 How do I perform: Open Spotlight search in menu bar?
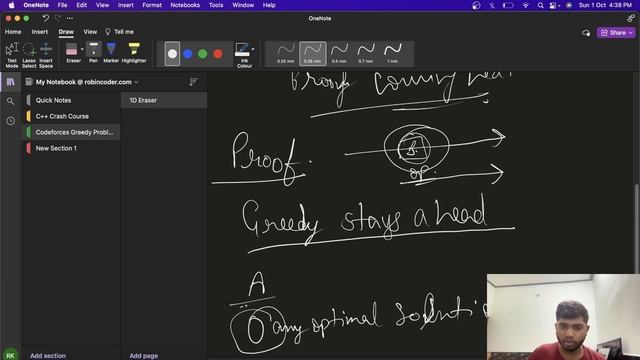click(x=540, y=5)
